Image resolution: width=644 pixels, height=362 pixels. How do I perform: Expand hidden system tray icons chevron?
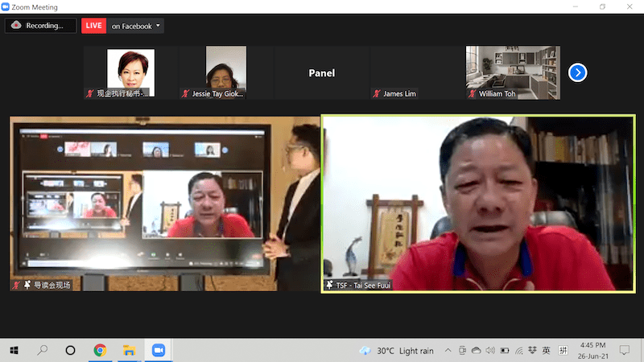[447, 351]
